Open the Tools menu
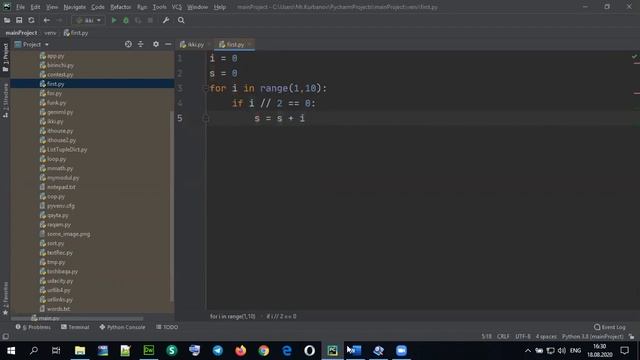The height and width of the screenshot is (360, 640). 160,7
